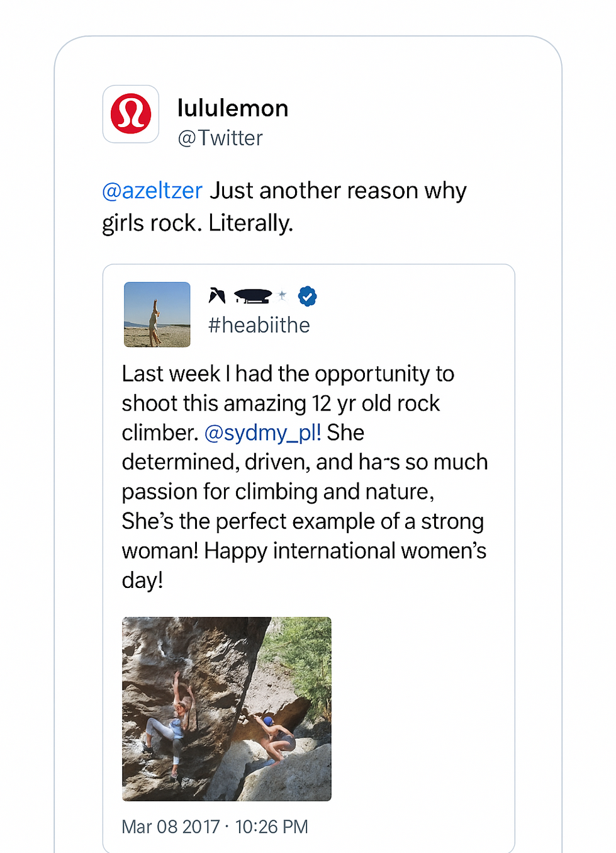Click the "Last week I had the opportunity" line
This screenshot has height=853, width=616.
pos(288,374)
